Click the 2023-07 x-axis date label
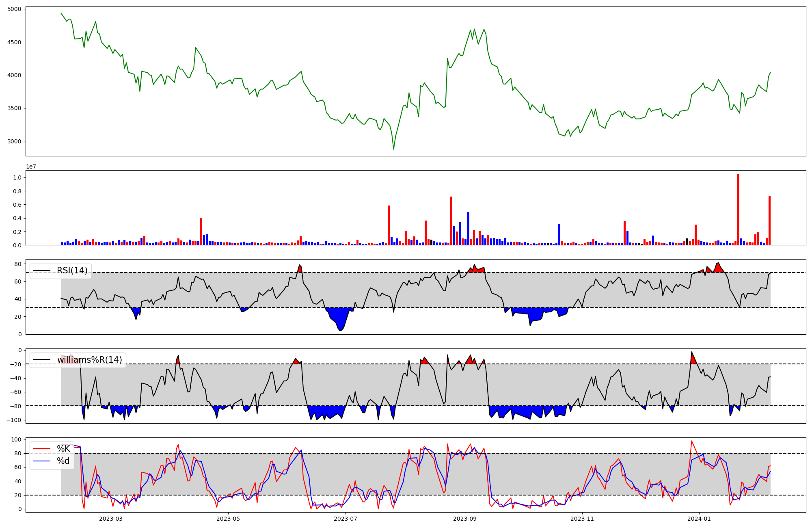This screenshot has width=812, height=528. tap(346, 519)
